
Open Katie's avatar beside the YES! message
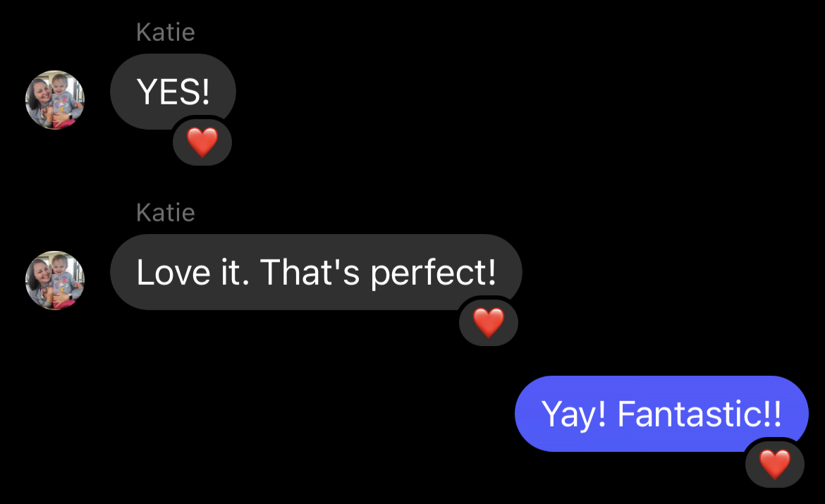pyautogui.click(x=55, y=100)
